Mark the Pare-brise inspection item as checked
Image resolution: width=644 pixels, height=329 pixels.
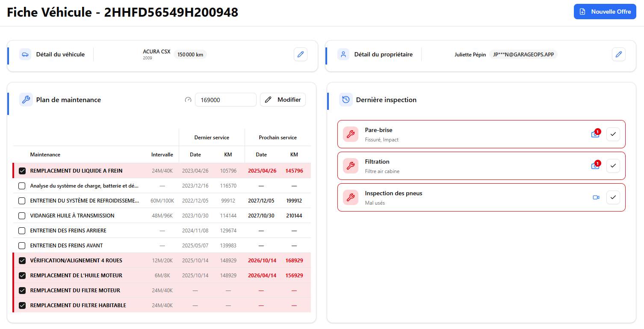(x=613, y=134)
